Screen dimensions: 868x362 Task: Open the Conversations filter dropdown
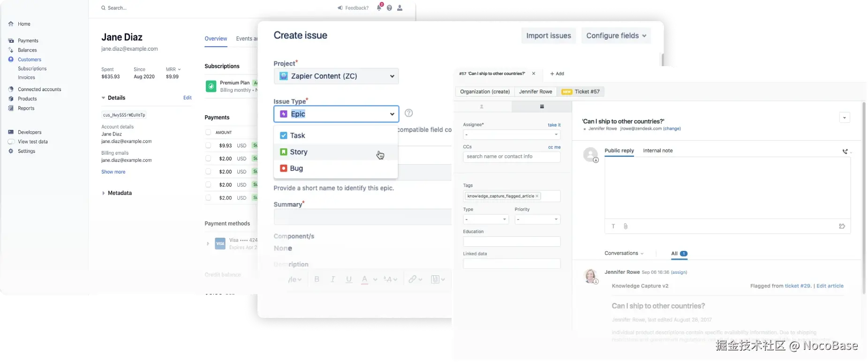[624, 253]
